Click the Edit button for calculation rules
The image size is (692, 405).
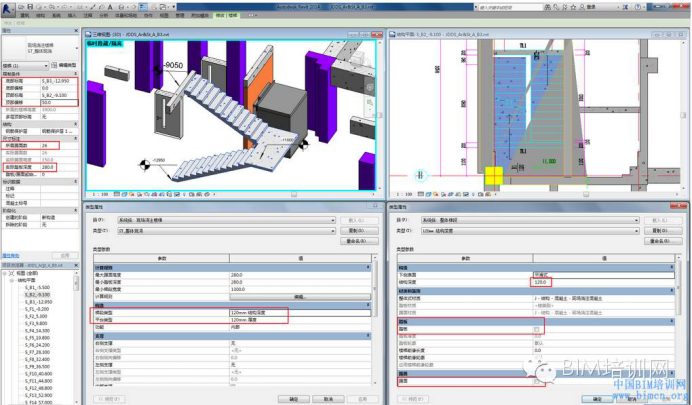pyautogui.click(x=300, y=297)
